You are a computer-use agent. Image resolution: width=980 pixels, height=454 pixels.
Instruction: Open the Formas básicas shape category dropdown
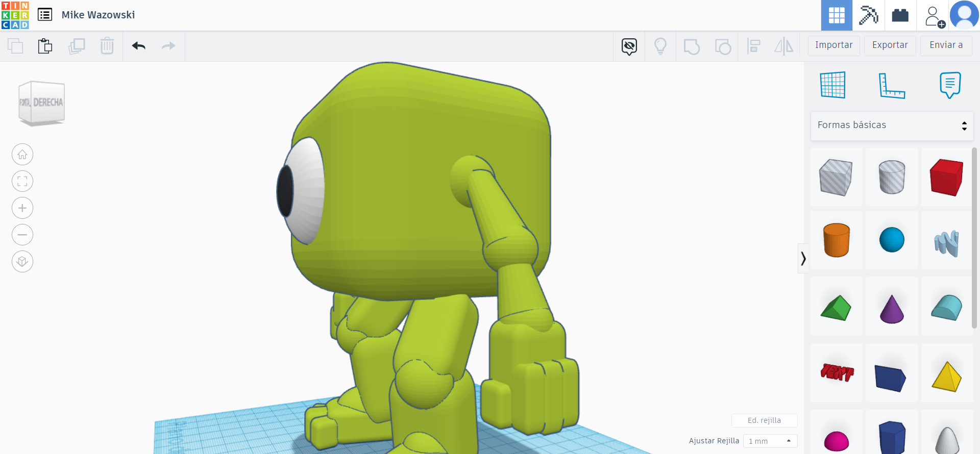[892, 125]
